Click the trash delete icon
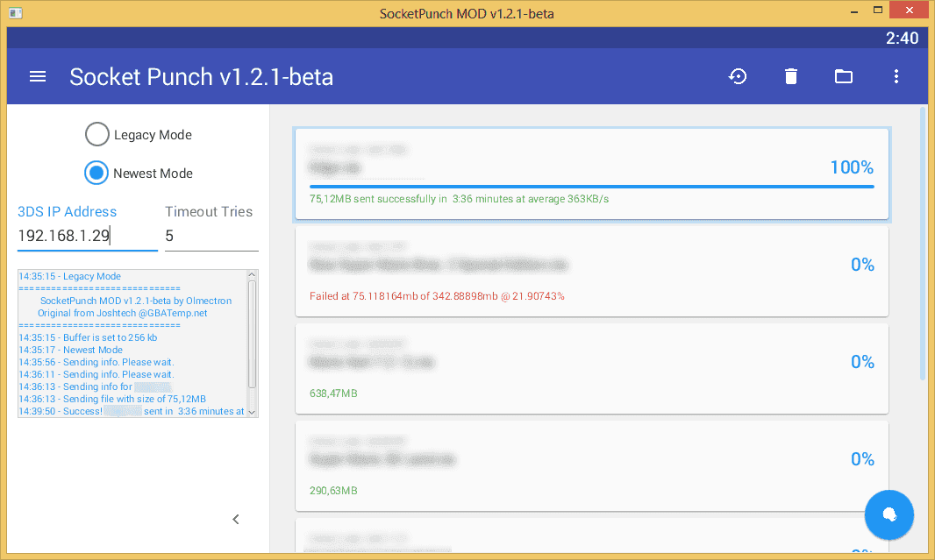 point(790,76)
